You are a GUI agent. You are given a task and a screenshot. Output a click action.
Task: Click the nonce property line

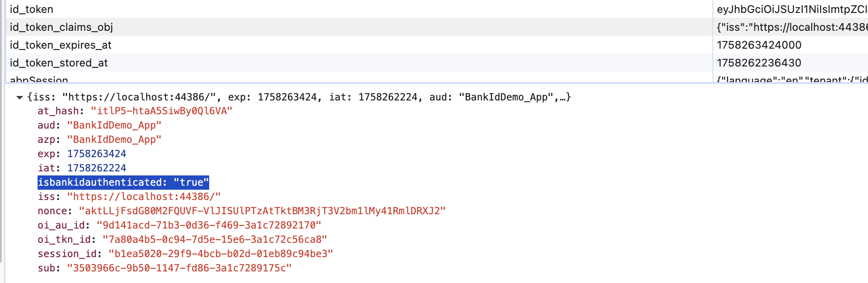point(241,211)
